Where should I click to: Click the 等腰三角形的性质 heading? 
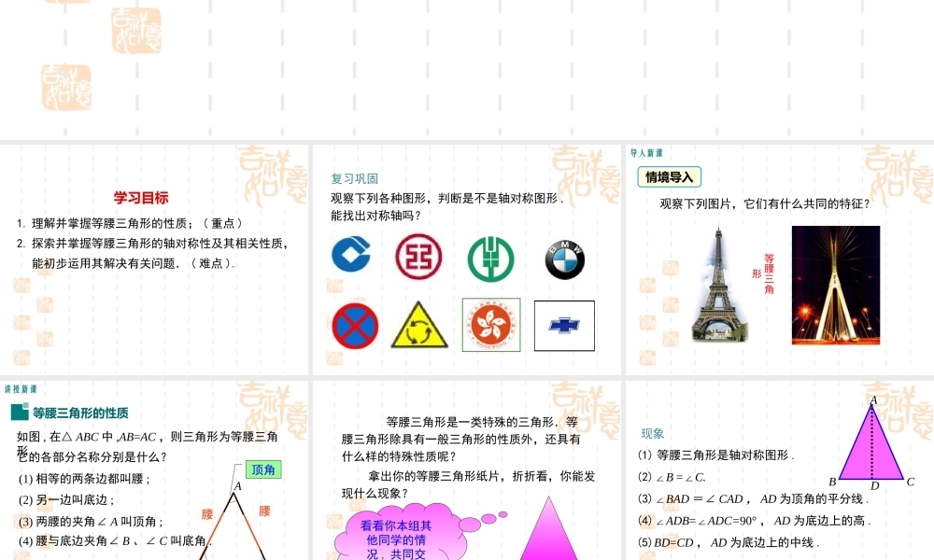[80, 413]
